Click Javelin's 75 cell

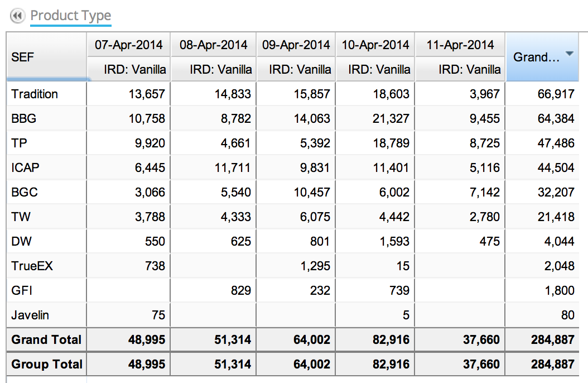(158, 315)
